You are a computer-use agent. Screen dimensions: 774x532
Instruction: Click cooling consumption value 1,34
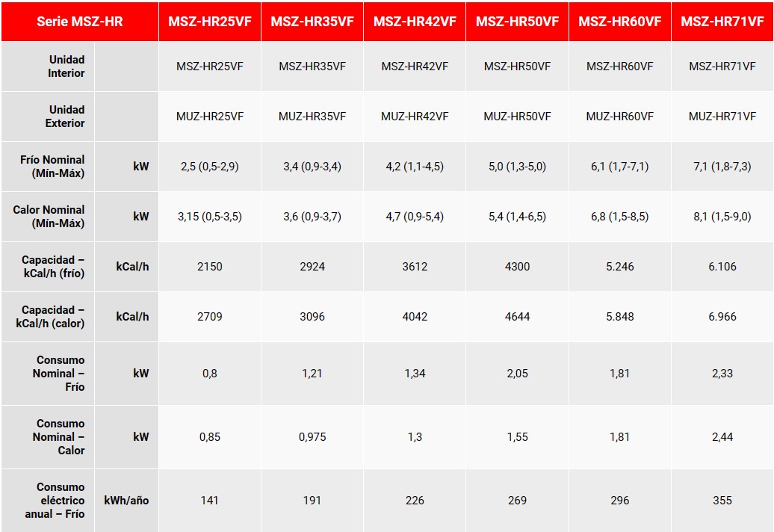[x=415, y=374]
